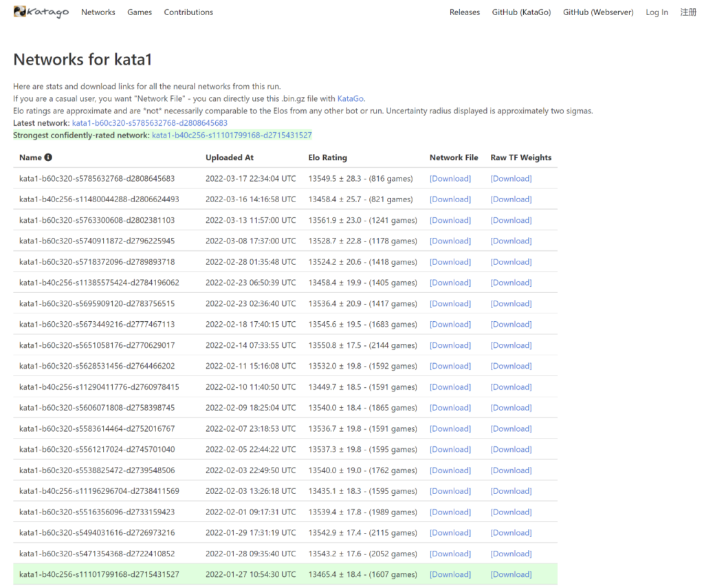Follow the KataGo link in the intro text
The image size is (704, 588).
[x=350, y=98]
